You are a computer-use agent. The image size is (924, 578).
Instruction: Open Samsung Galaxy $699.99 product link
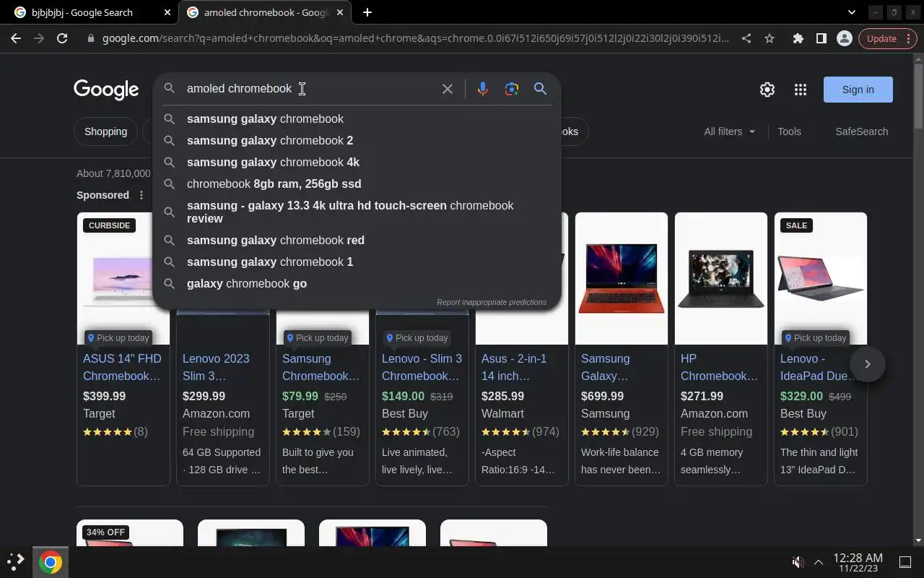click(x=605, y=367)
